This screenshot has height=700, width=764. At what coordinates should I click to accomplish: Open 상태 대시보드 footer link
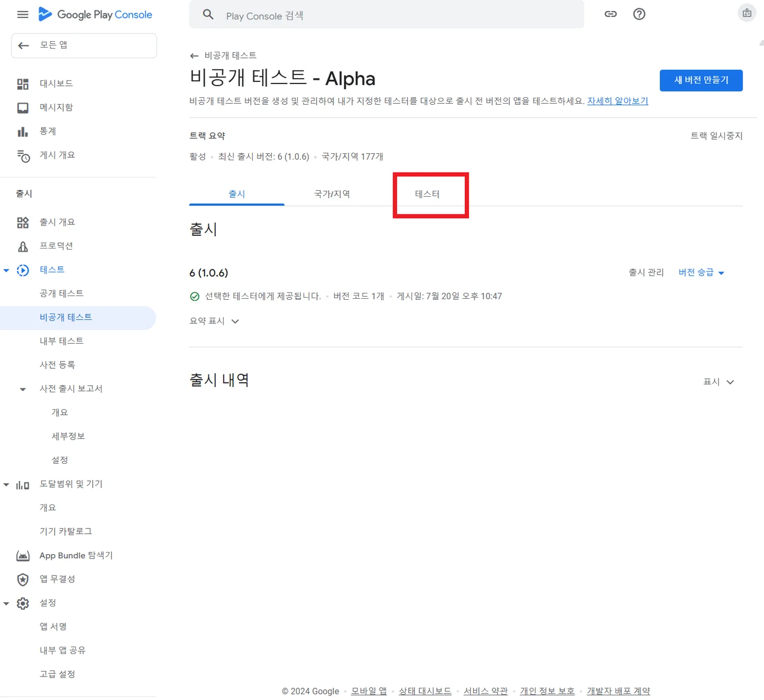click(425, 691)
